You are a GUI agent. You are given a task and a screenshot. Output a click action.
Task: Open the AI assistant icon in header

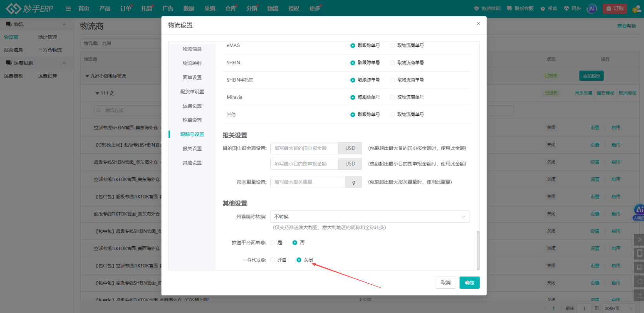pyautogui.click(x=592, y=8)
